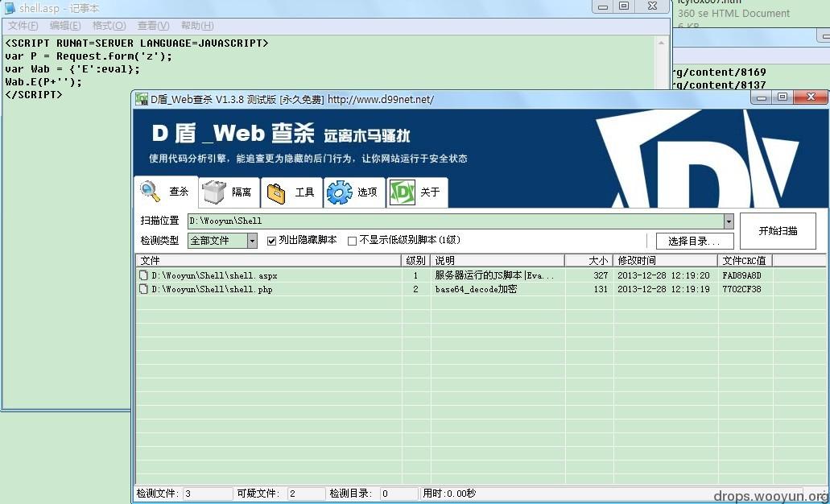Expand the 扫描位置 path dropdown arrow
Screen dimensions: 830x504
click(729, 221)
